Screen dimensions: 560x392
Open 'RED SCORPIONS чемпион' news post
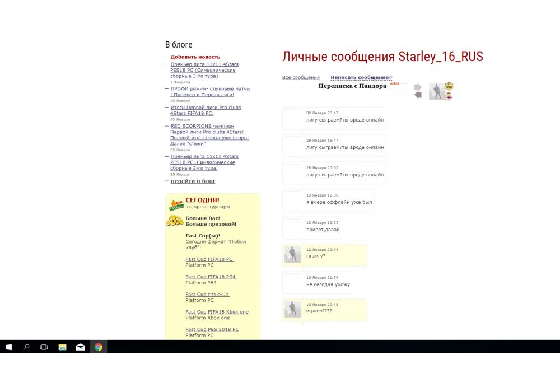coord(209,135)
